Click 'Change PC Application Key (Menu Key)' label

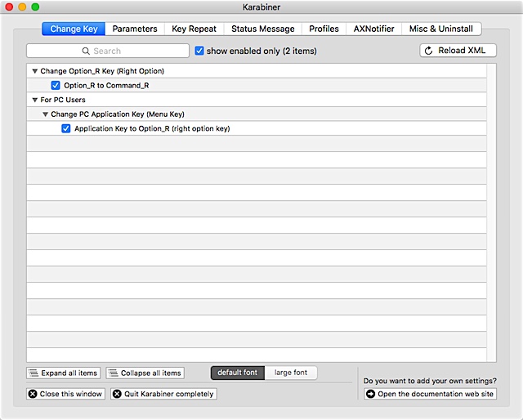coord(118,114)
